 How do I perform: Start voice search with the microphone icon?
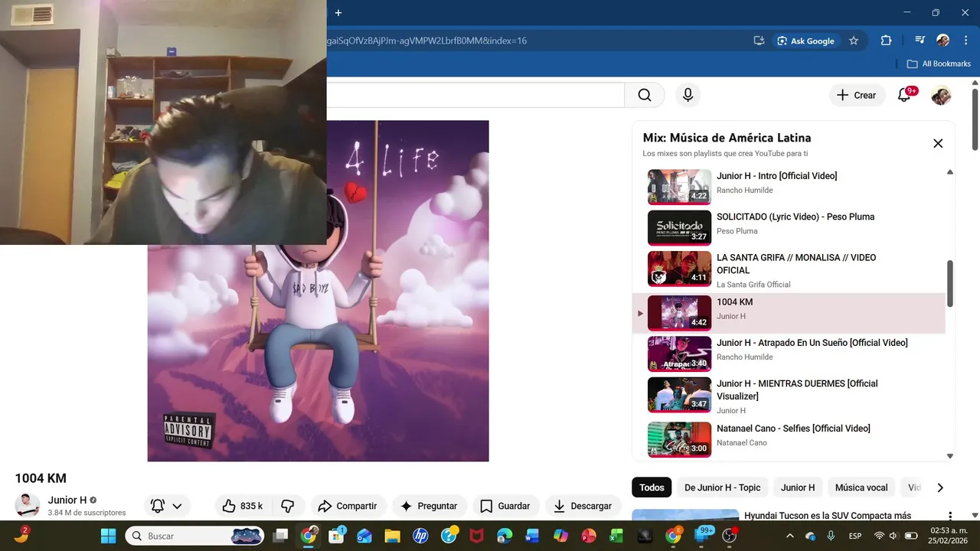click(688, 95)
